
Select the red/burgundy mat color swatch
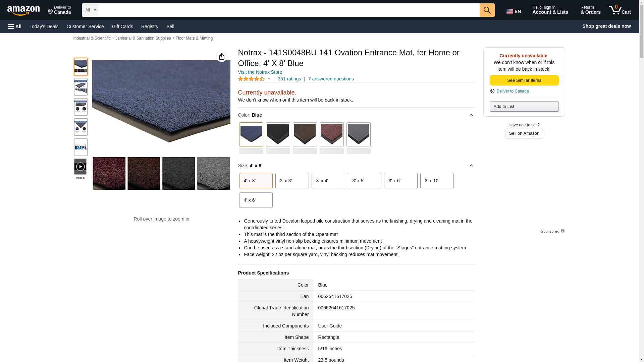tap(332, 134)
